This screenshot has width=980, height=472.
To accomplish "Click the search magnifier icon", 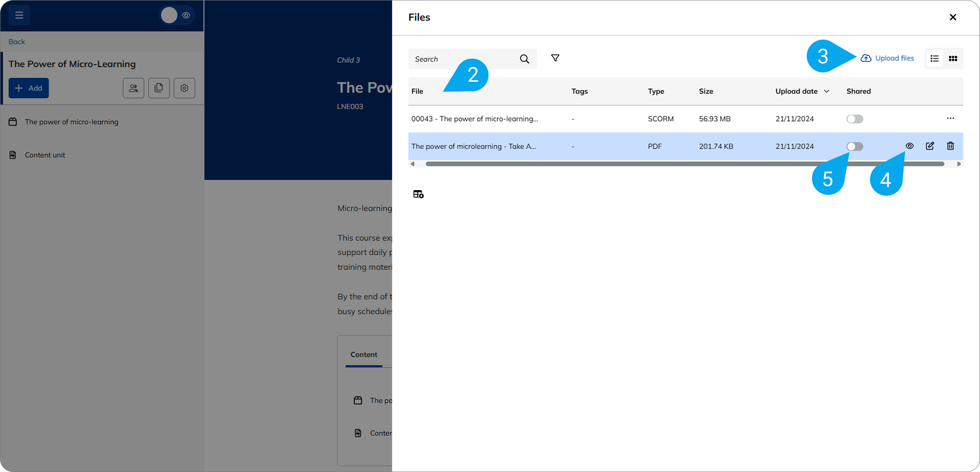I will [524, 59].
